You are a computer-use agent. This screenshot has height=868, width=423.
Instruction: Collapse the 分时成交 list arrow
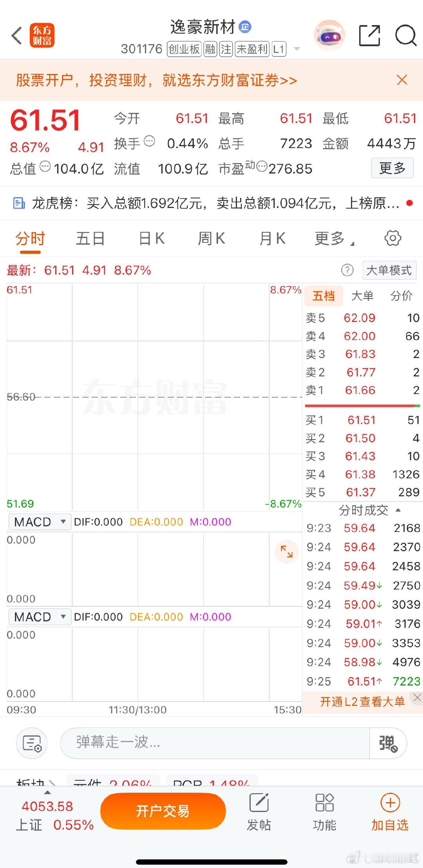point(398,510)
